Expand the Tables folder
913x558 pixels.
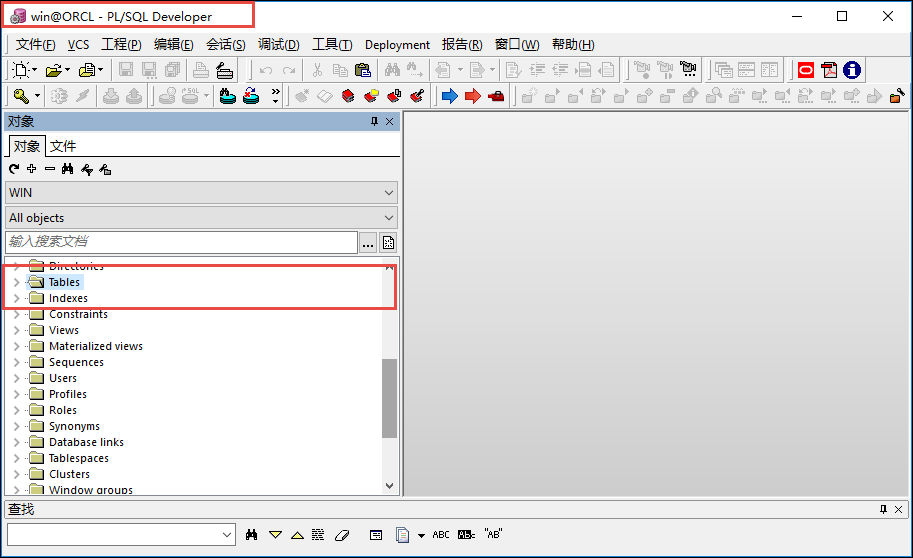tap(16, 282)
